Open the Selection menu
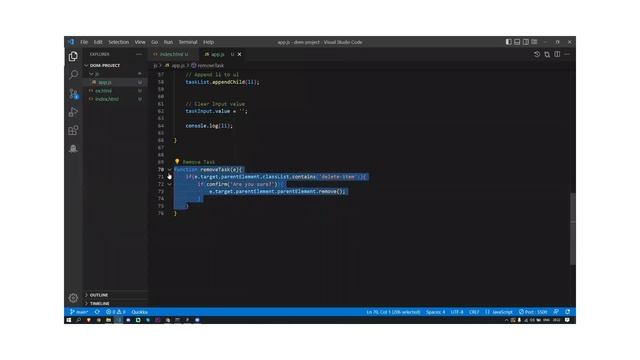640x360 pixels. (118, 42)
